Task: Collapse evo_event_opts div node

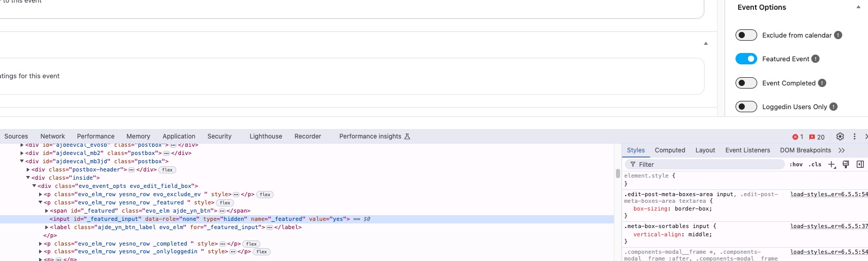Action: [35, 186]
